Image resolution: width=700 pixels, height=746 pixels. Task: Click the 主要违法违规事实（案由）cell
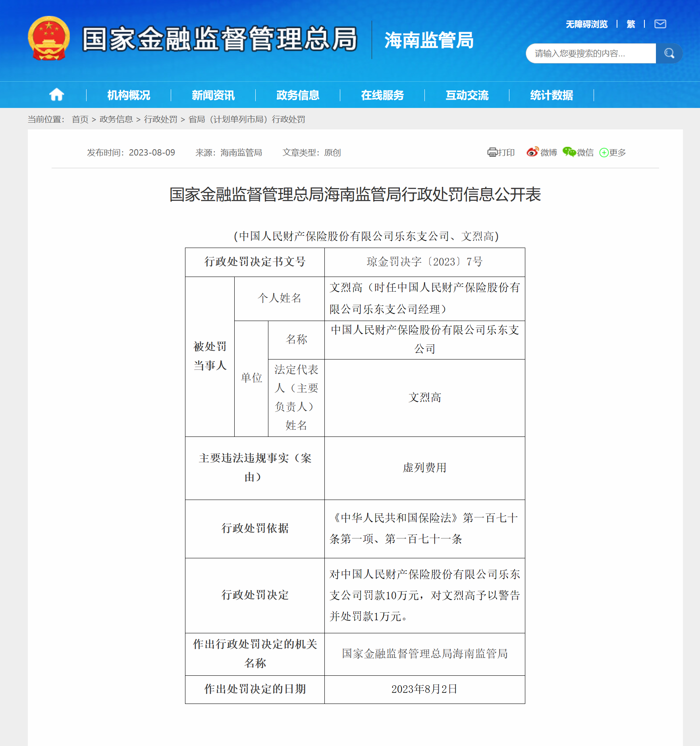tap(255, 468)
